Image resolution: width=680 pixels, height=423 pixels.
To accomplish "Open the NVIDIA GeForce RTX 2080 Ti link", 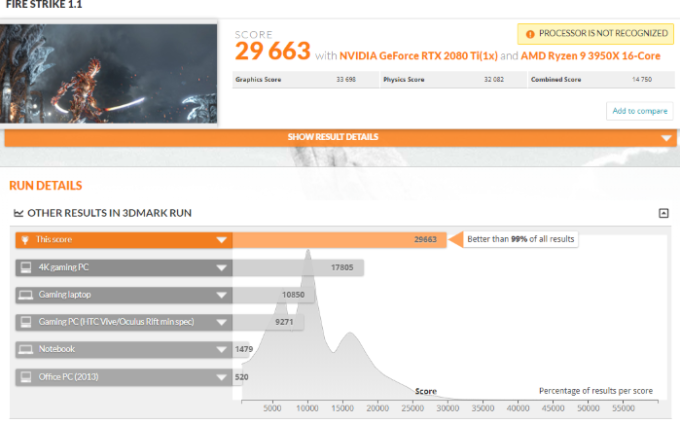I will pyautogui.click(x=418, y=56).
